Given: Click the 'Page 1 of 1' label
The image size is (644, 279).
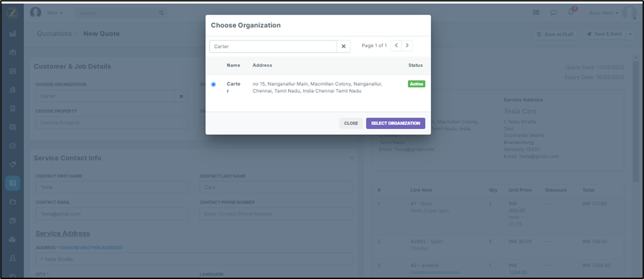Looking at the screenshot, I should pos(374,46).
